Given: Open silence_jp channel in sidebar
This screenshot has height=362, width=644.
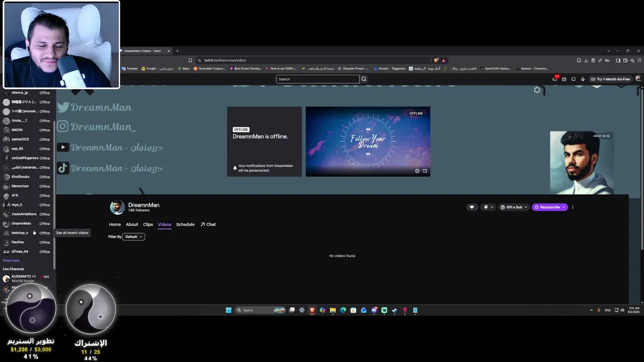Looking at the screenshot, I should click(27, 93).
